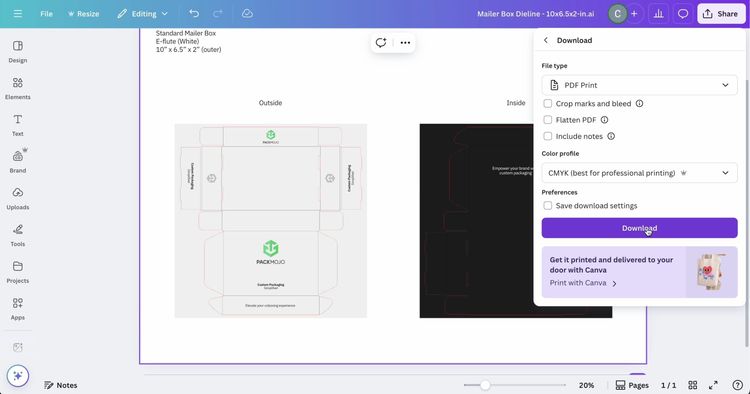The image size is (750, 394).
Task: Open the 20% zoom level menu
Action: (x=586, y=385)
